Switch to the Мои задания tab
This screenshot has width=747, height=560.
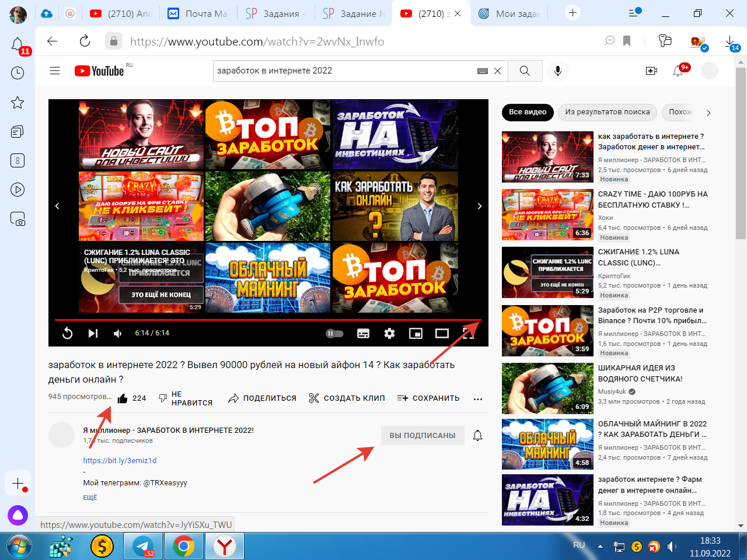click(509, 13)
